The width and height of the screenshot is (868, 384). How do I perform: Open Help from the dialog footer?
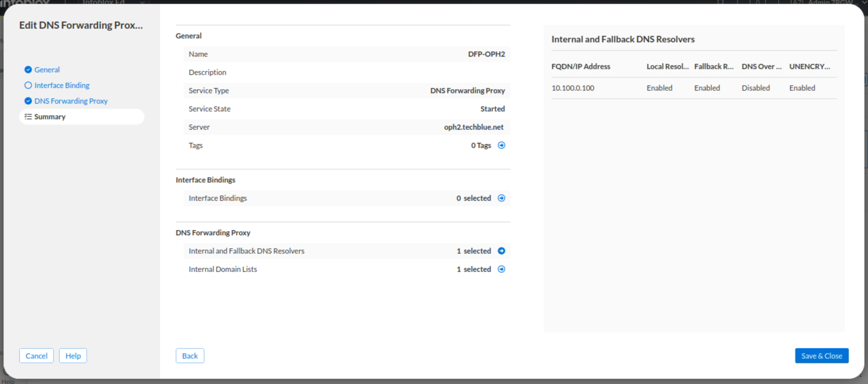click(73, 356)
